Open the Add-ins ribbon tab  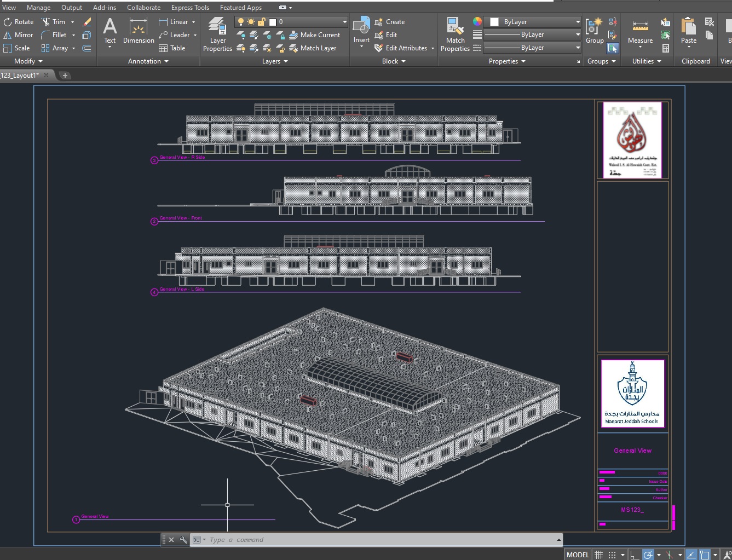(105, 8)
